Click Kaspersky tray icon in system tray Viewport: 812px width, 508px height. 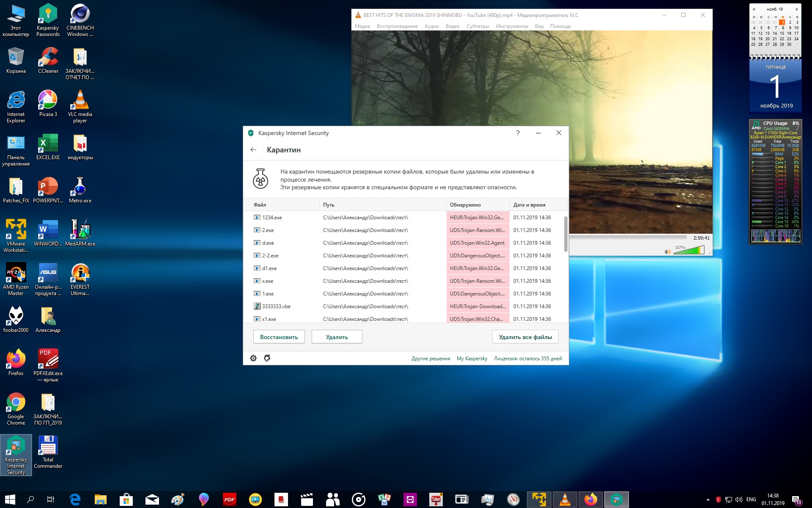click(718, 500)
